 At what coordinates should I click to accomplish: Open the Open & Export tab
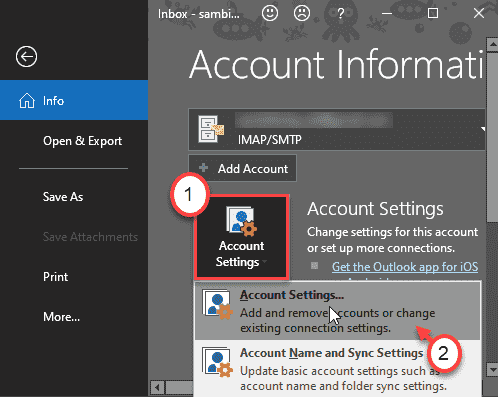coord(82,141)
